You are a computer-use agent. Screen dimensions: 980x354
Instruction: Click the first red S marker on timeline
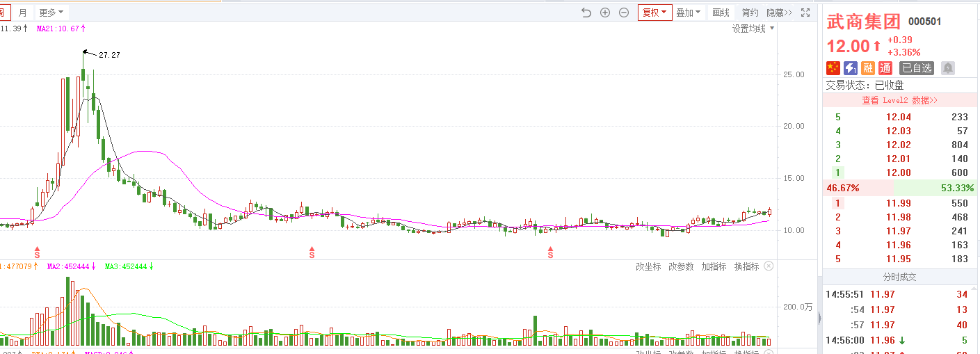point(38,252)
